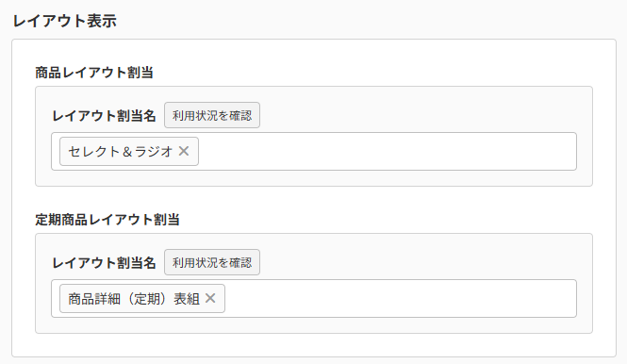Click the 定期商品レイアウト割当 heading
The height and width of the screenshot is (364, 627).
coord(107,220)
